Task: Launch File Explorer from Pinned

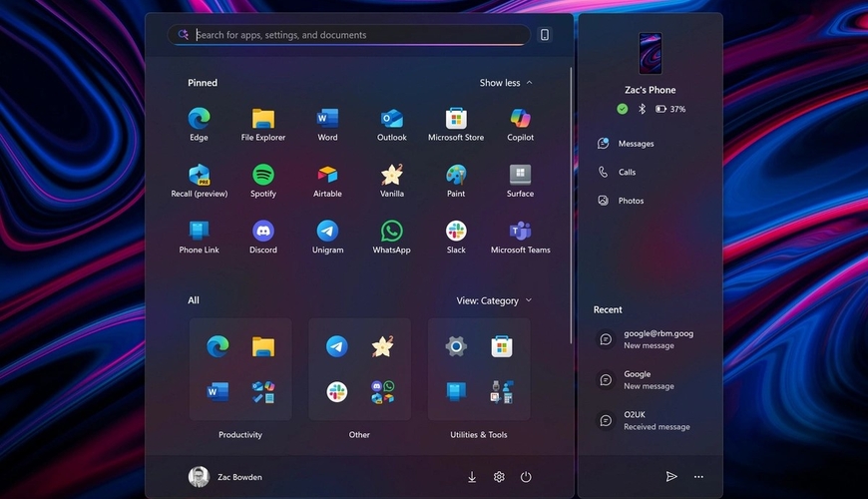Action: click(263, 125)
